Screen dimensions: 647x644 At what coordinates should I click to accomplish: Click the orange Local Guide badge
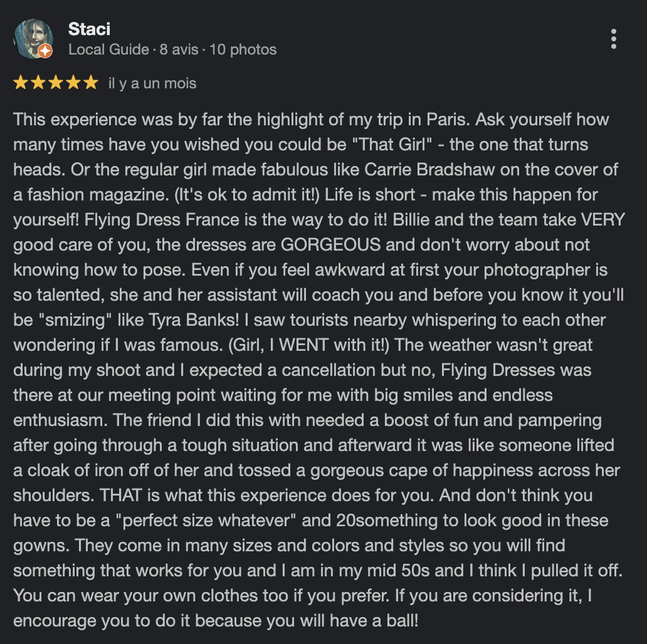[46, 51]
